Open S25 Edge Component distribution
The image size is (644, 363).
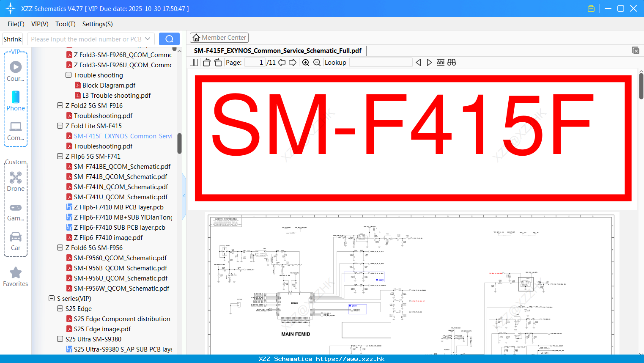coord(122,319)
